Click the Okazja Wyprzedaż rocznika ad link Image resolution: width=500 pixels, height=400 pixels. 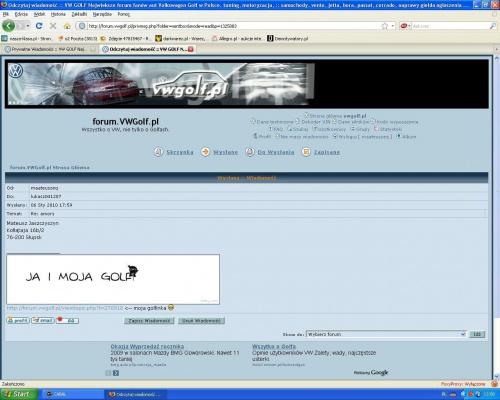pos(147,346)
